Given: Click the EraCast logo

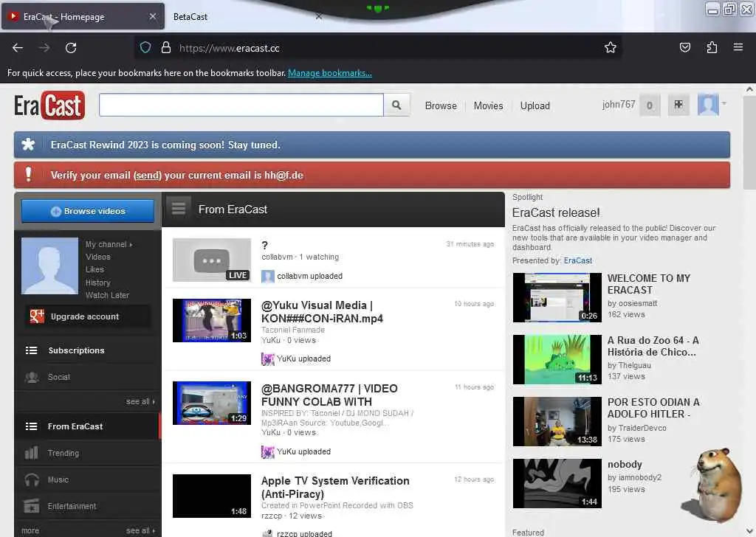Looking at the screenshot, I should (x=49, y=105).
